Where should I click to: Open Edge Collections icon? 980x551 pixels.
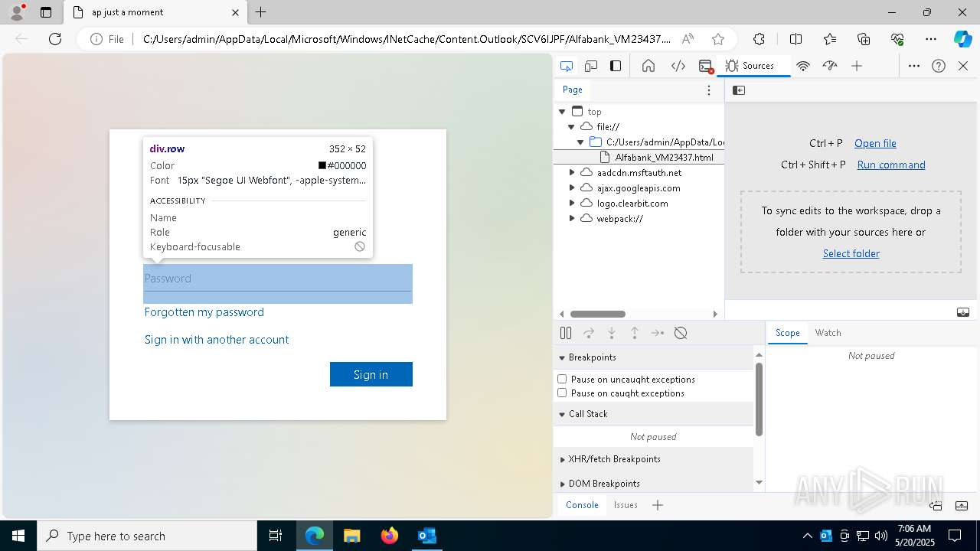click(x=864, y=39)
